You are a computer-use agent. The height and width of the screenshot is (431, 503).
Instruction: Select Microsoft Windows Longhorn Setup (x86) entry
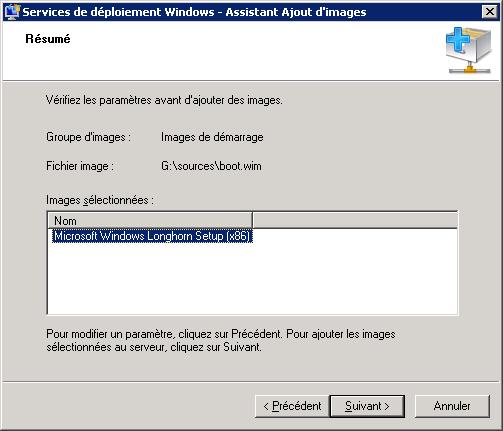pyautogui.click(x=152, y=236)
